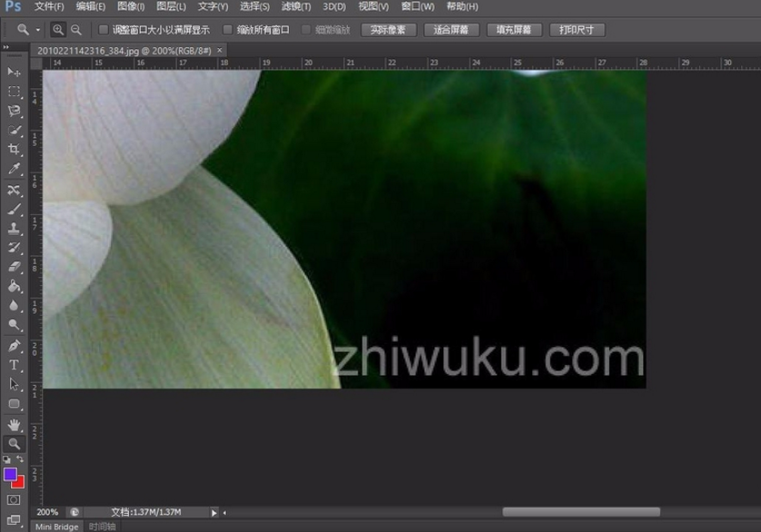761x532 pixels.
Task: Open the 3D(D) menu
Action: (x=334, y=6)
